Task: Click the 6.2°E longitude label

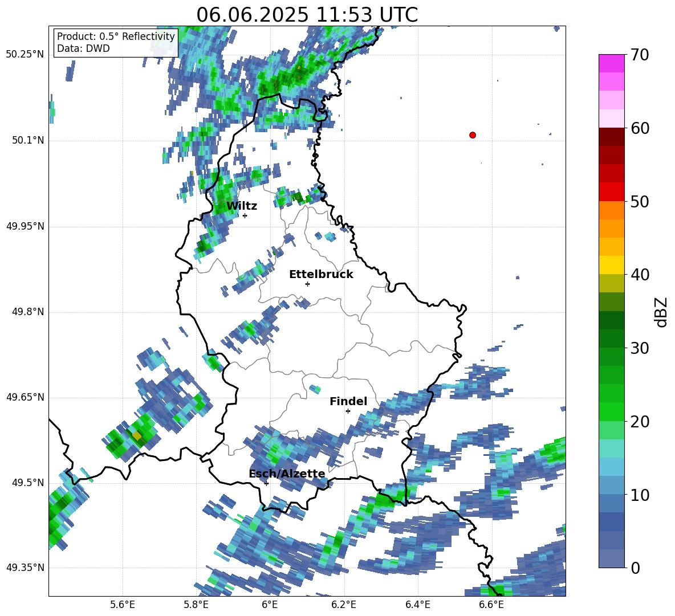Action: click(344, 605)
